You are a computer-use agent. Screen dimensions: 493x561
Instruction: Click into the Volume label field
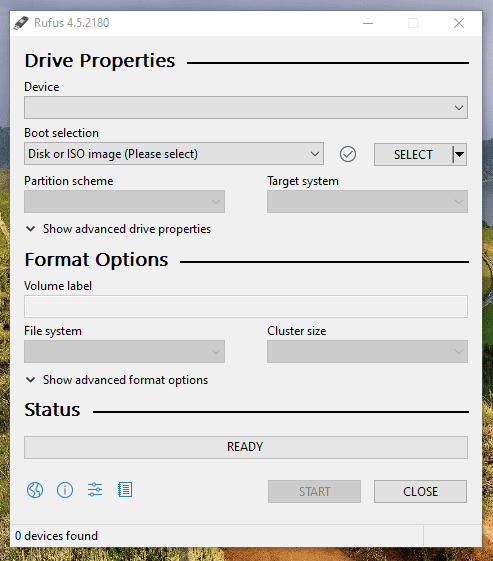[x=246, y=307]
